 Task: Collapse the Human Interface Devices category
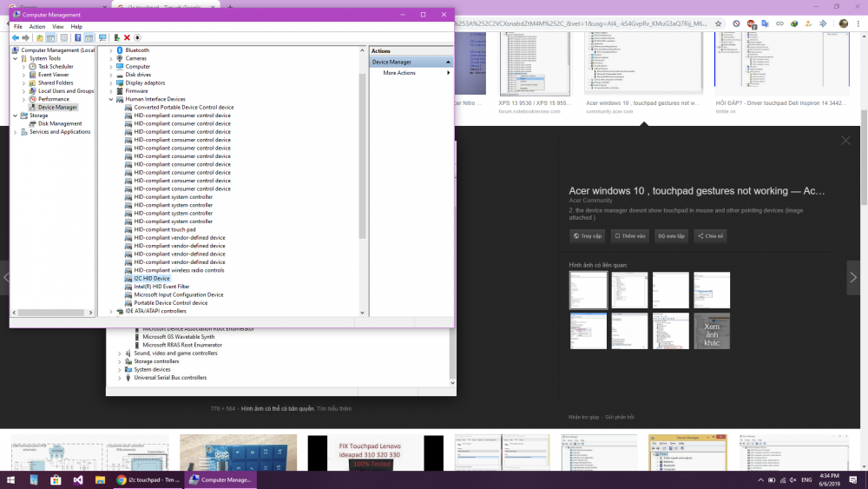coord(111,99)
